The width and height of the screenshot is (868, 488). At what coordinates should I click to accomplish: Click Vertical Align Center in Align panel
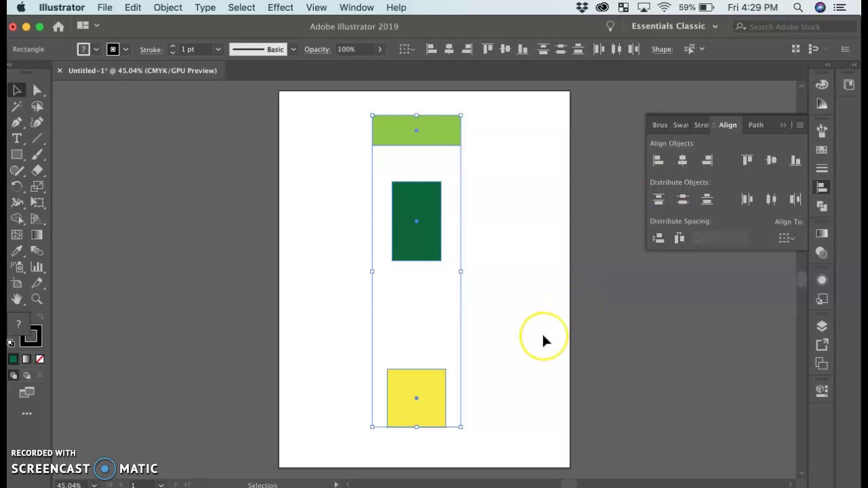click(771, 160)
